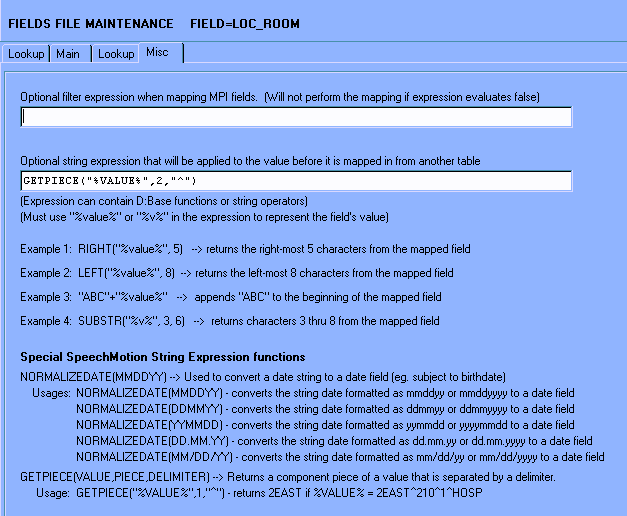
Task: Click the empty optional filter expression field
Action: pos(296,117)
